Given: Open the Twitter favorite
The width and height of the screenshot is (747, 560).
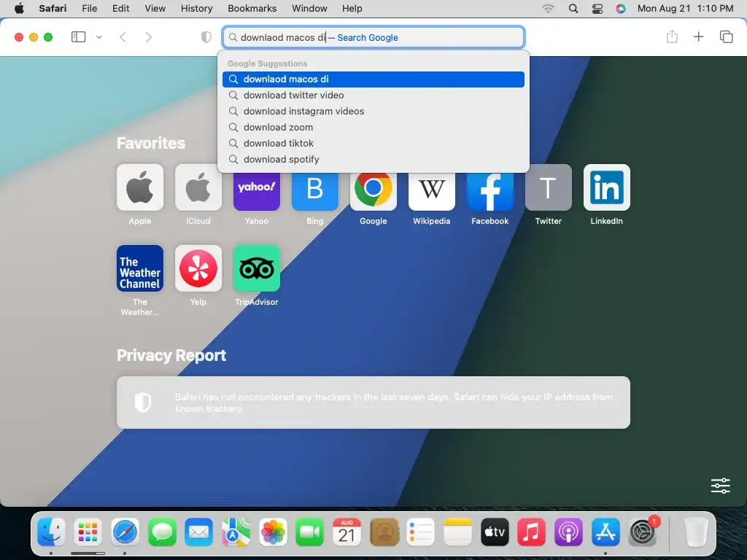Looking at the screenshot, I should [549, 187].
